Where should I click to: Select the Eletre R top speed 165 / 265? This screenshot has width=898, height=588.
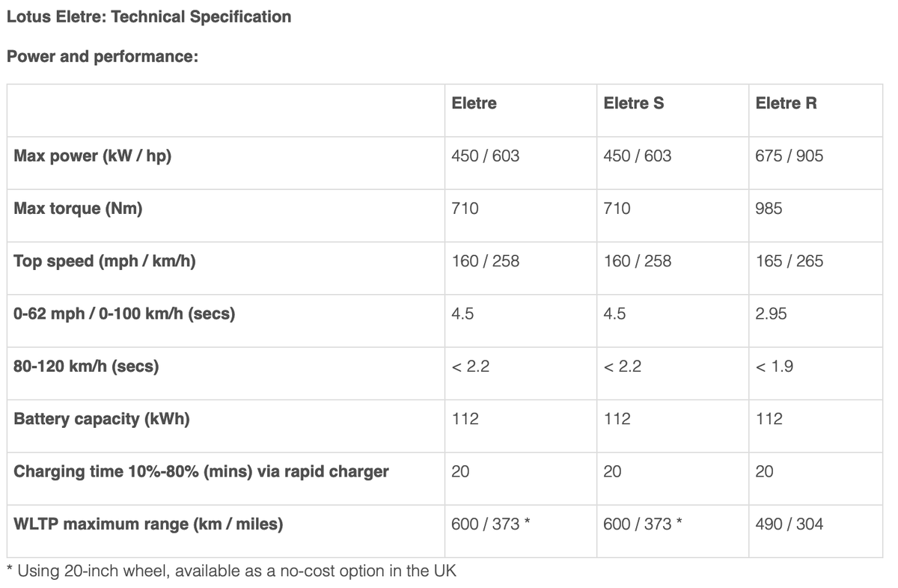[789, 261]
